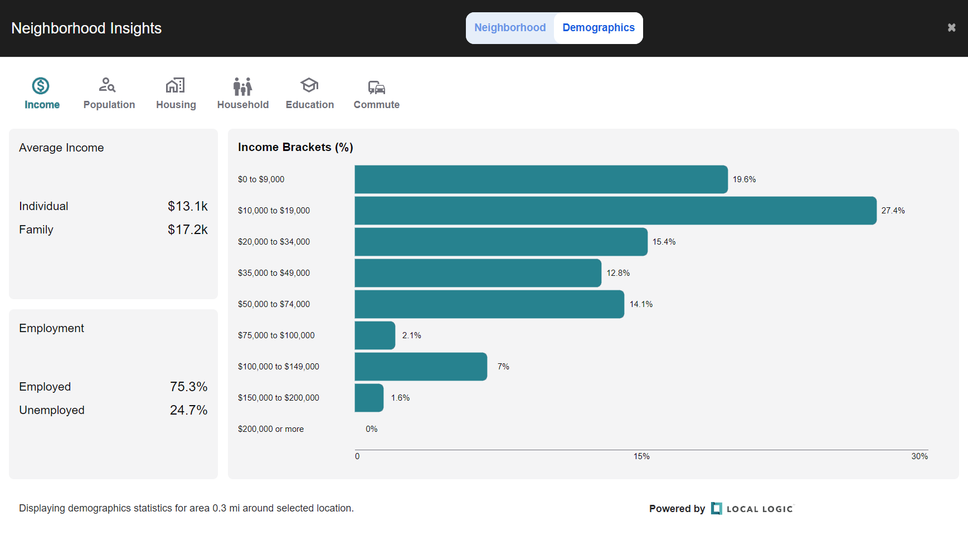
Task: Click the $10,000 to $19,000 bar
Action: pos(615,211)
